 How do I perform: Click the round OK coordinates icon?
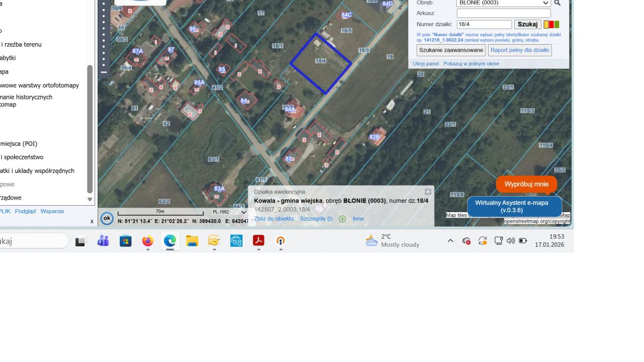point(107,218)
